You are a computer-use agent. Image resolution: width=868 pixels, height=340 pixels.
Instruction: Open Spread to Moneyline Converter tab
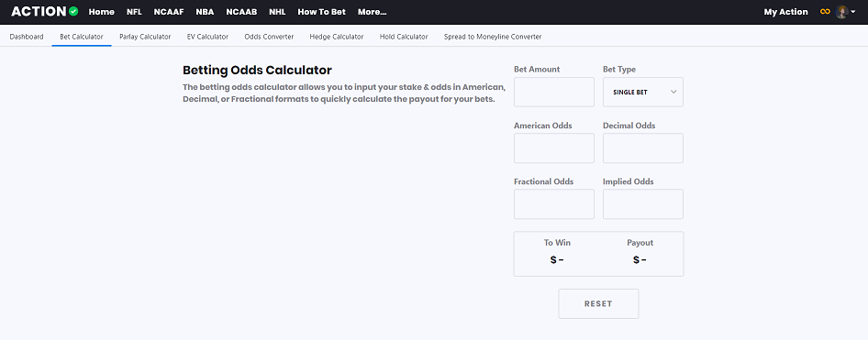(x=493, y=37)
